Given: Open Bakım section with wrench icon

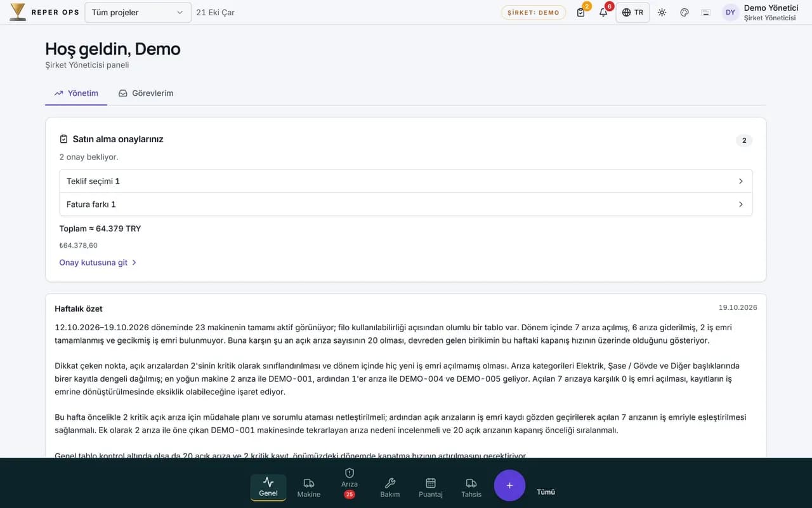Looking at the screenshot, I should coord(390,487).
